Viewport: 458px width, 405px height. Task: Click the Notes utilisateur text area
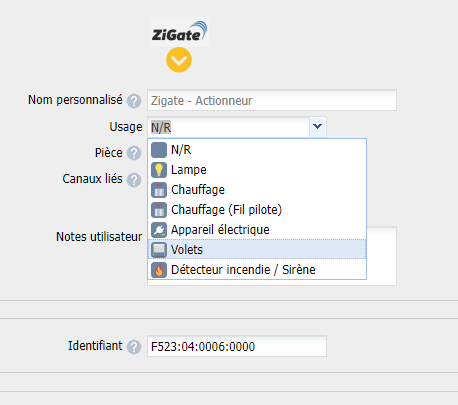pos(382,256)
